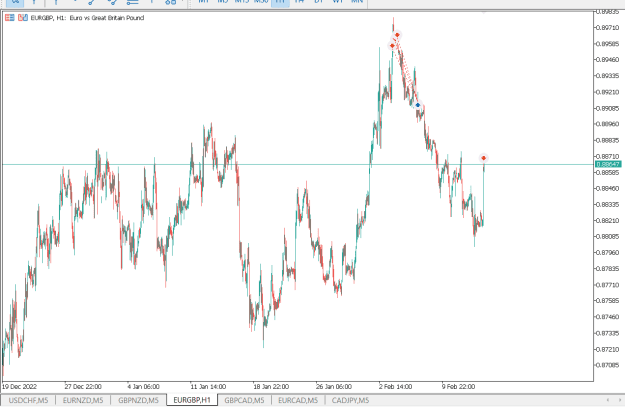Click the 0.87085 price scale value
Viewport: 625px width, 407px height.
pyautogui.click(x=608, y=365)
